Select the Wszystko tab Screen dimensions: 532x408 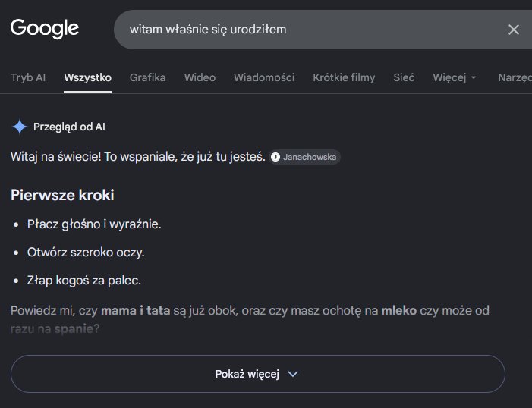click(x=87, y=77)
